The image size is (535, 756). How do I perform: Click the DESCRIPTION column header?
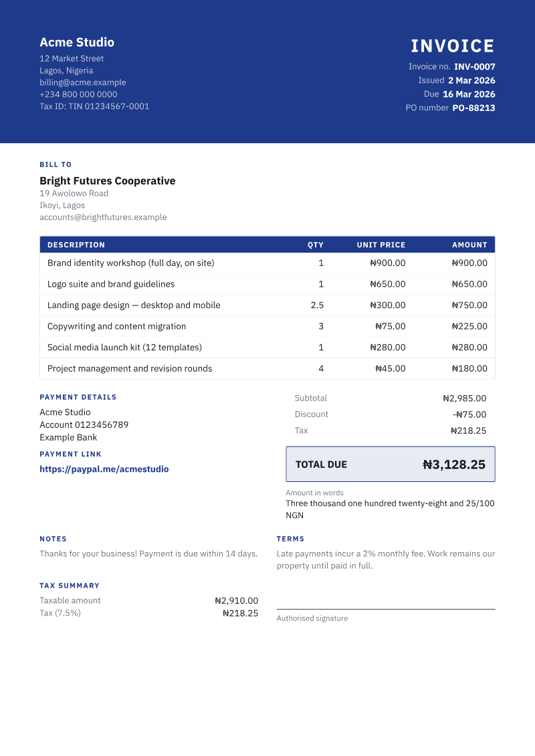point(76,245)
